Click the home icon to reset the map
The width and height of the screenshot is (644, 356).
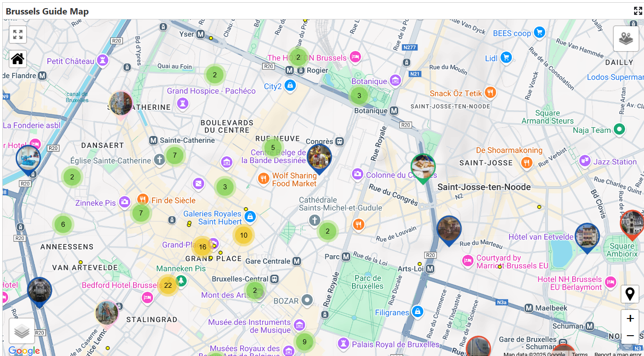[x=18, y=59]
